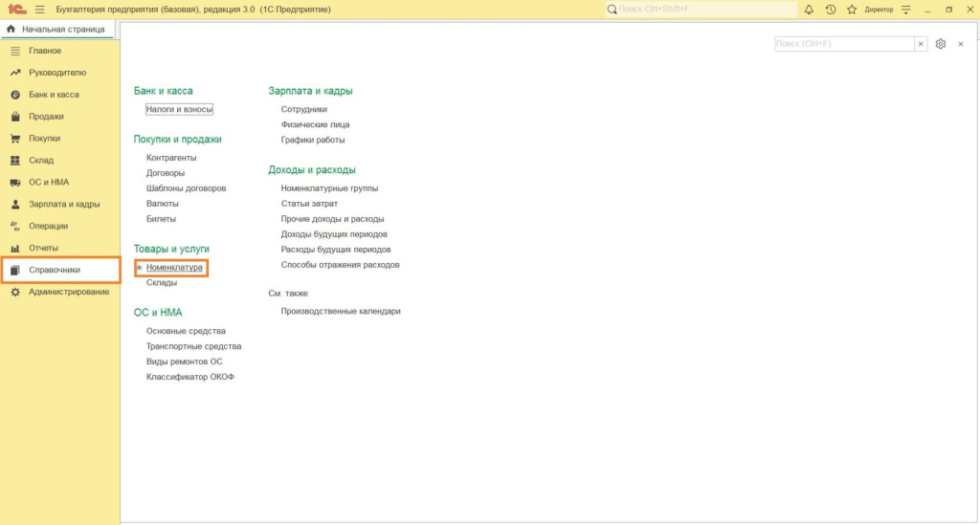Image resolution: width=980 pixels, height=525 pixels.
Task: Clear the panel search with the x button
Action: 921,44
